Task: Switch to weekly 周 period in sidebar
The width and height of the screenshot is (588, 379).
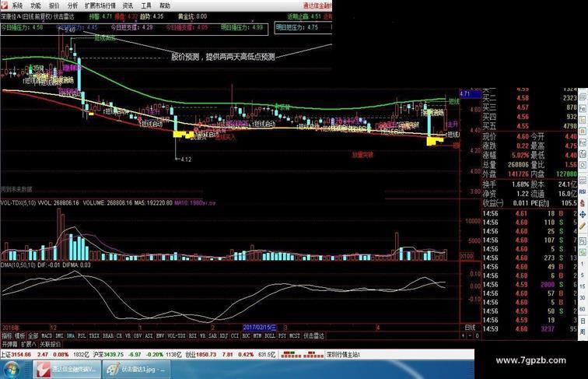Action: pos(583,332)
